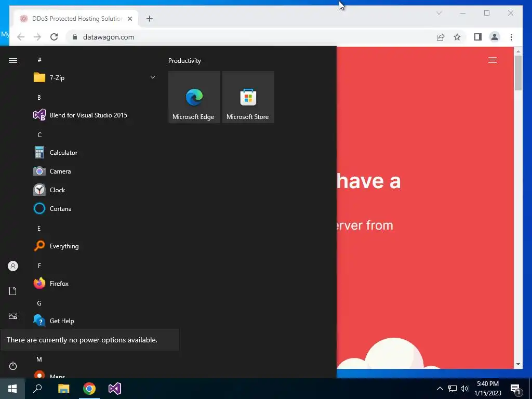Expand the 7-Zip folder chevron
The image size is (532, 399).
tap(153, 78)
